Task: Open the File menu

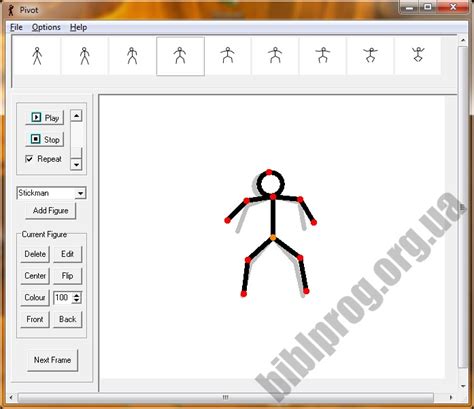Action: (16, 27)
